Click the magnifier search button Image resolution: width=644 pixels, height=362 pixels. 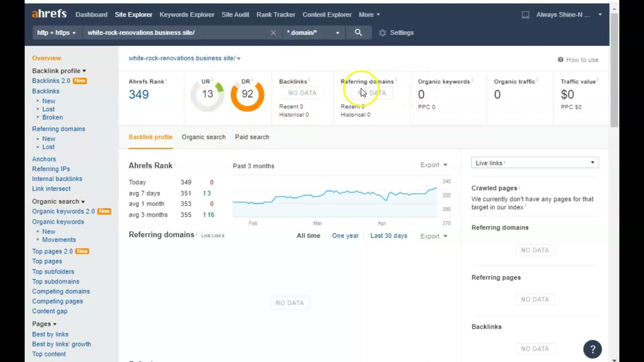358,33
